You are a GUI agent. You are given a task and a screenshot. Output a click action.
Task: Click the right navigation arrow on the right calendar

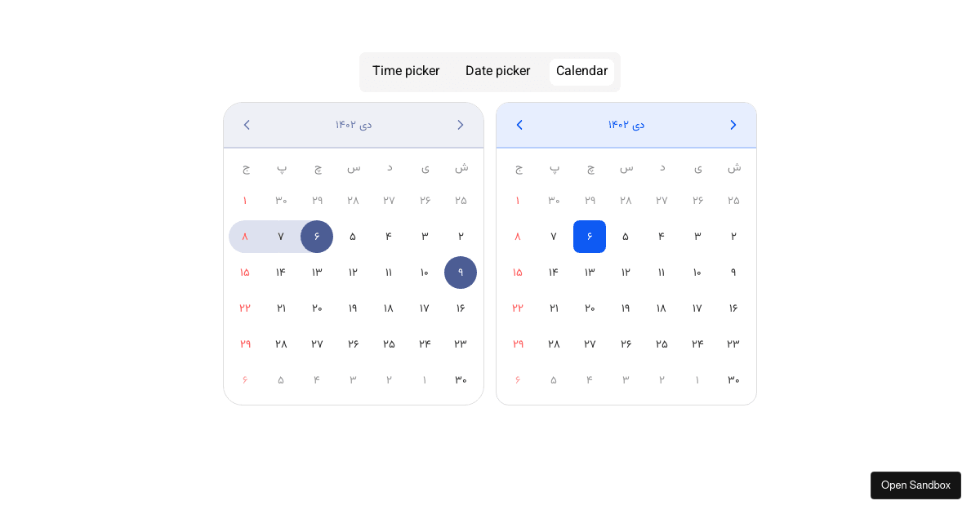(733, 125)
